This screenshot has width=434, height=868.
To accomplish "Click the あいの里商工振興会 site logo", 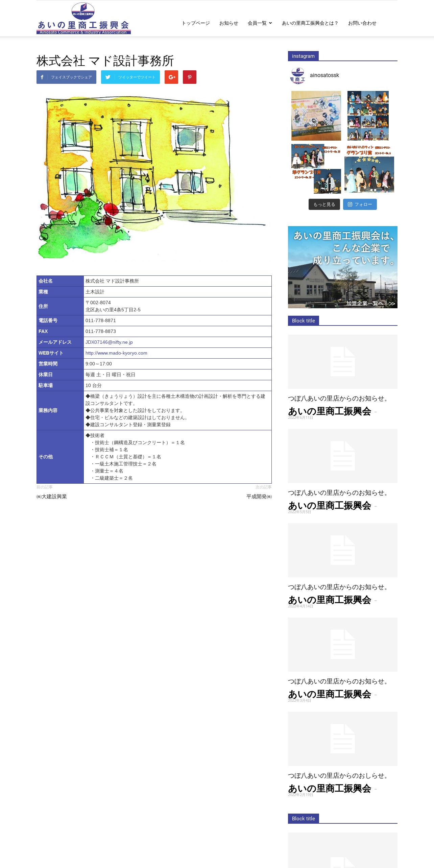I will coord(83,18).
